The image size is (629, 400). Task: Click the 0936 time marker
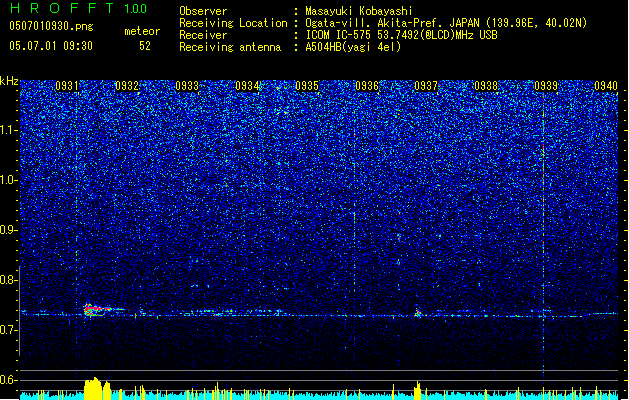[x=367, y=86]
